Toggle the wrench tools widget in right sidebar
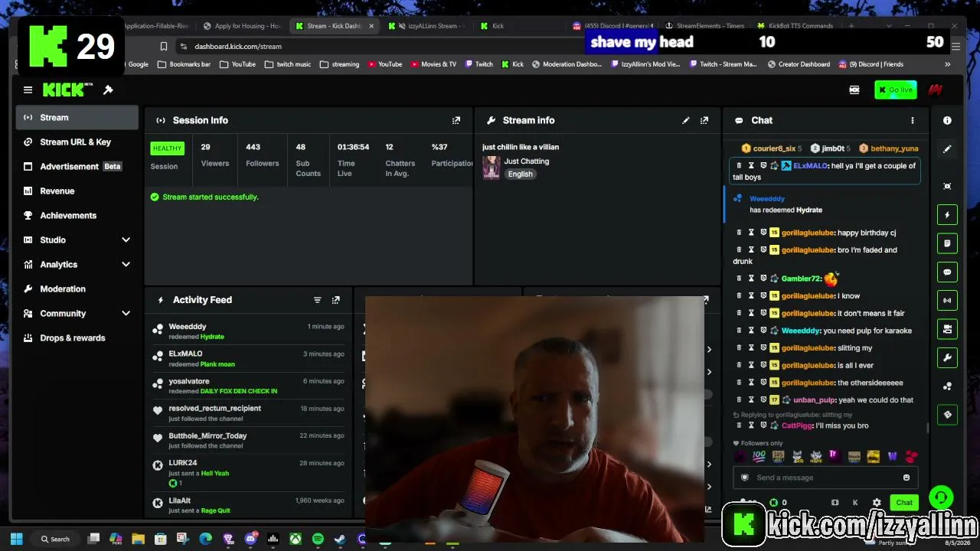The width and height of the screenshot is (980, 551). point(947,357)
